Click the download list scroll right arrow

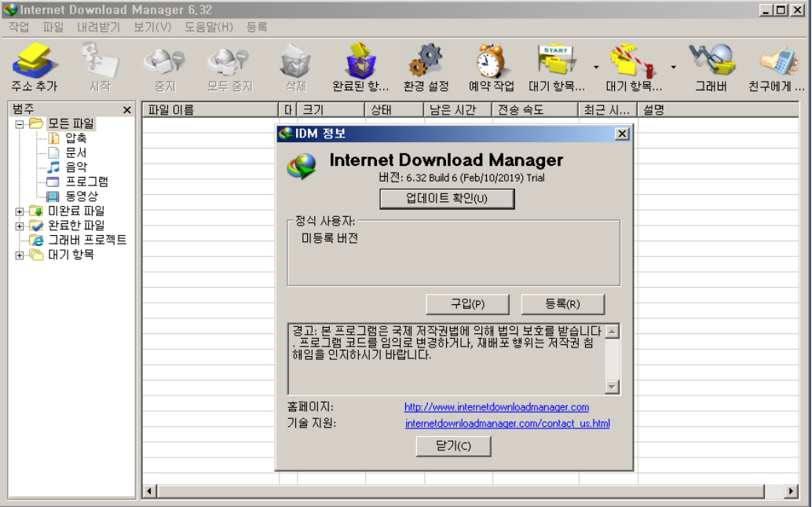coord(791,490)
